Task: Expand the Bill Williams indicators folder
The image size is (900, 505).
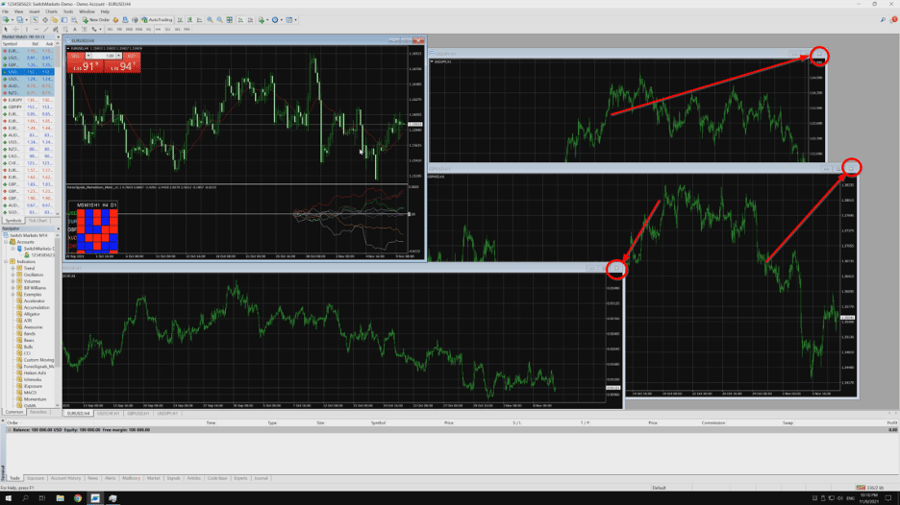Action: coord(13,288)
